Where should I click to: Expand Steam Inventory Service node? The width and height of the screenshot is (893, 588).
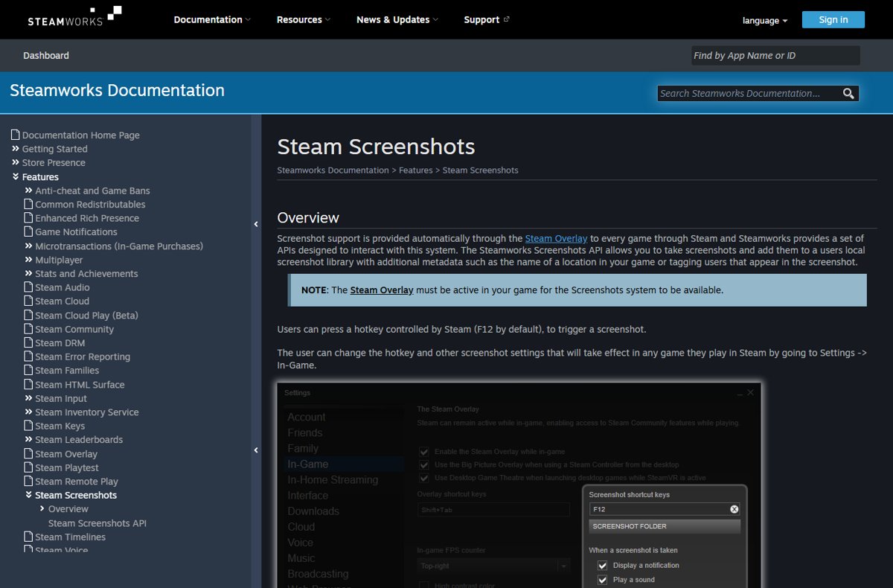[x=29, y=412]
